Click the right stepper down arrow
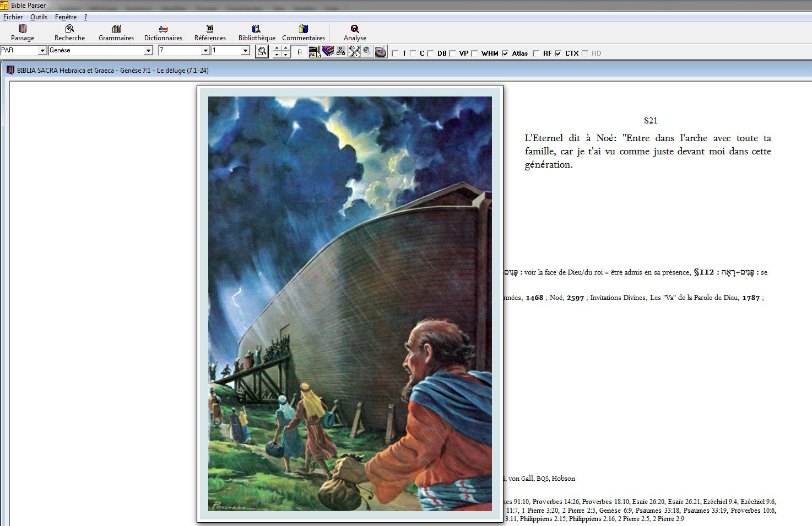The width and height of the screenshot is (812, 526). tap(286, 55)
